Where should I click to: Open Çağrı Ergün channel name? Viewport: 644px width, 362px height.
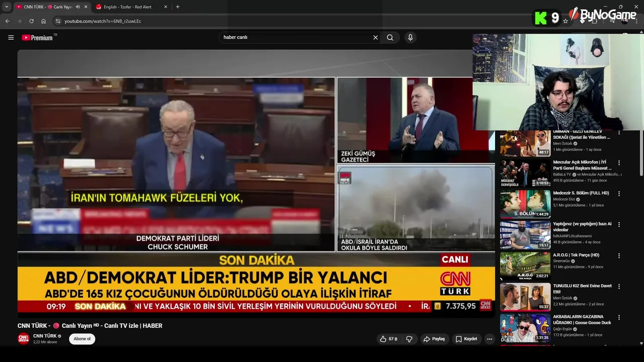(x=563, y=329)
